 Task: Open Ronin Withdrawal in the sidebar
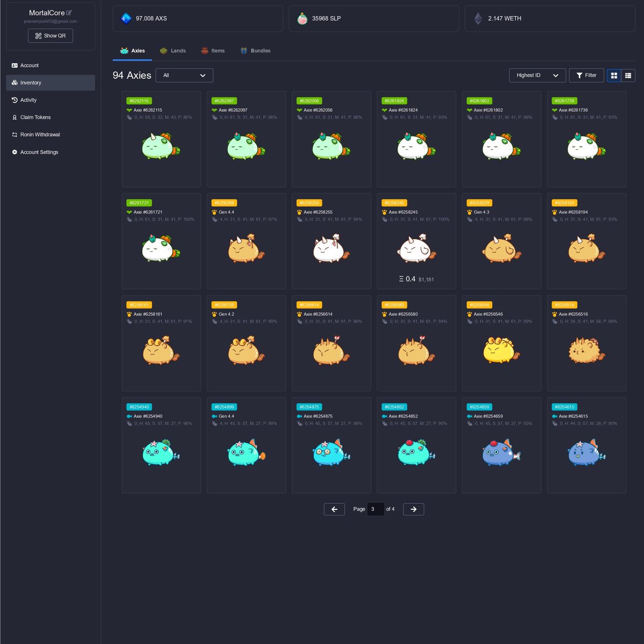(50, 135)
